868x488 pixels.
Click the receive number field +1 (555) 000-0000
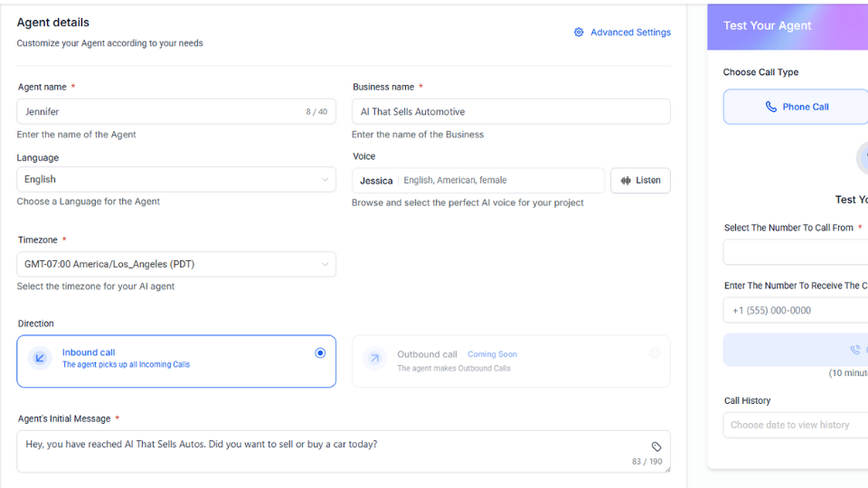pyautogui.click(x=796, y=310)
